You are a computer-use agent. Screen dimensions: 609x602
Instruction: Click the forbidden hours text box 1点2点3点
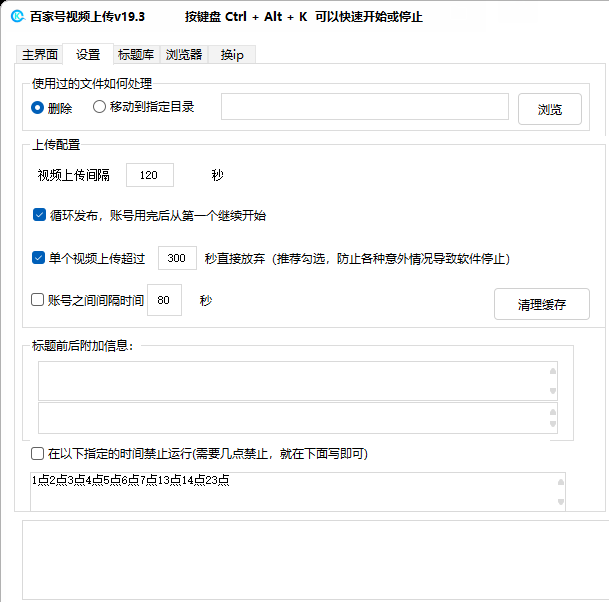pyautogui.click(x=298, y=491)
